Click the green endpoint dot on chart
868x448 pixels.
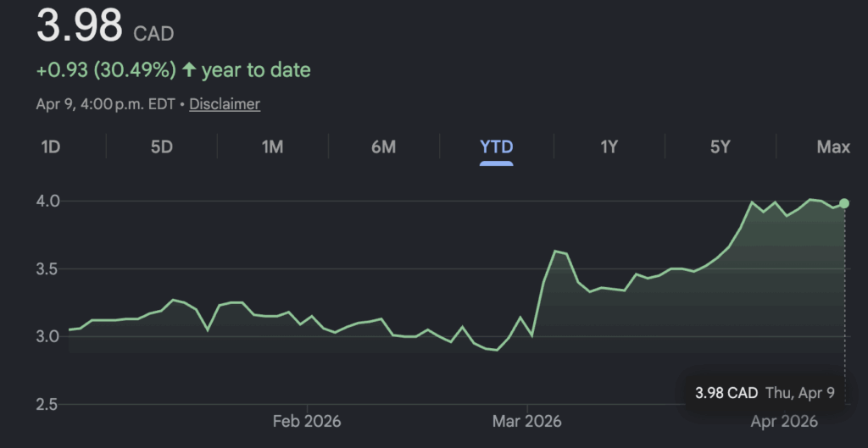[x=843, y=203]
